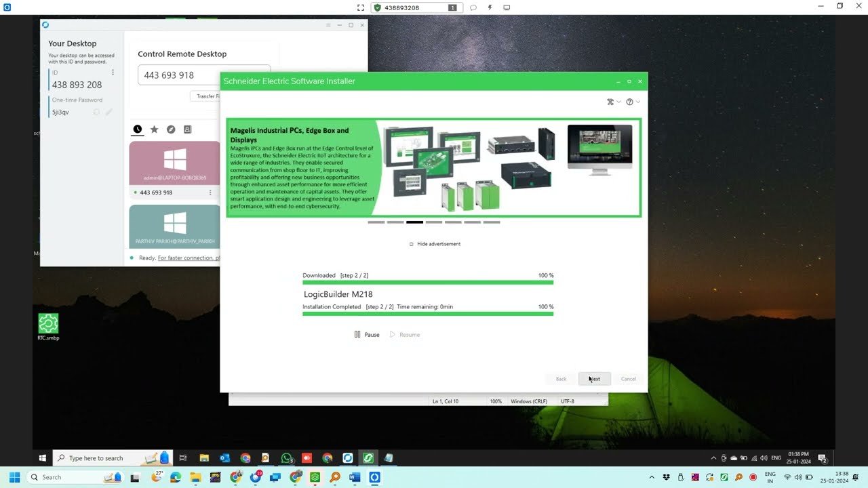
Task: Edit the one-time password with the pencil icon
Action: (108, 112)
